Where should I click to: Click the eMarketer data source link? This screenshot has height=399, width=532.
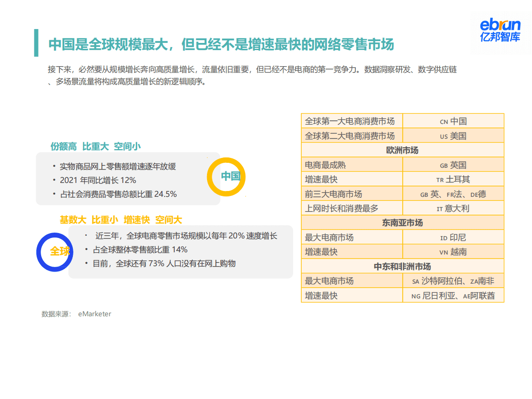pos(94,314)
